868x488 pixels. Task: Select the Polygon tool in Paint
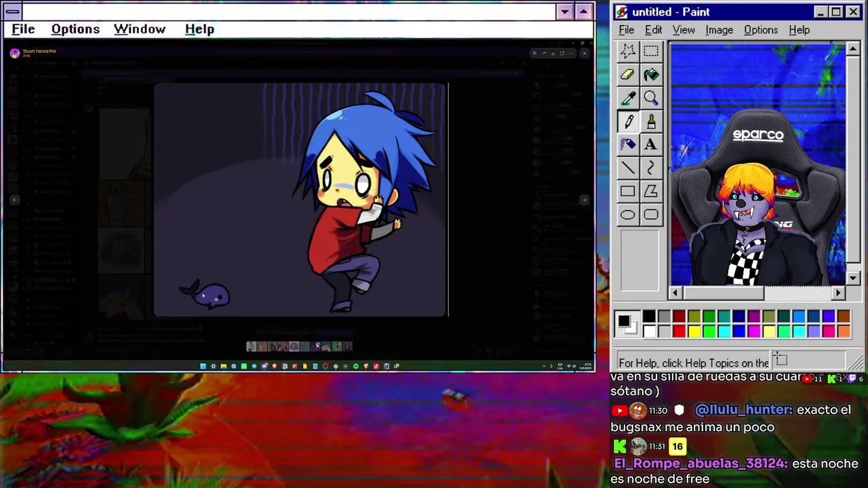coord(651,192)
